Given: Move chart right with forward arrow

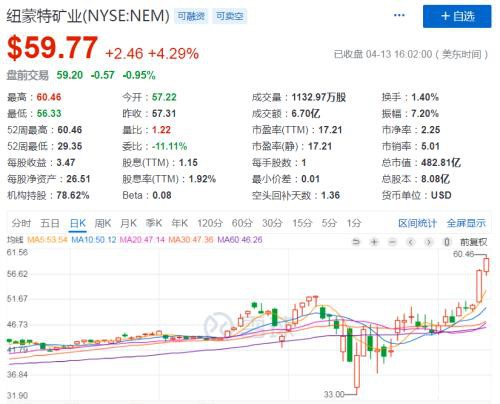Looking at the screenshot, I should (x=429, y=242).
